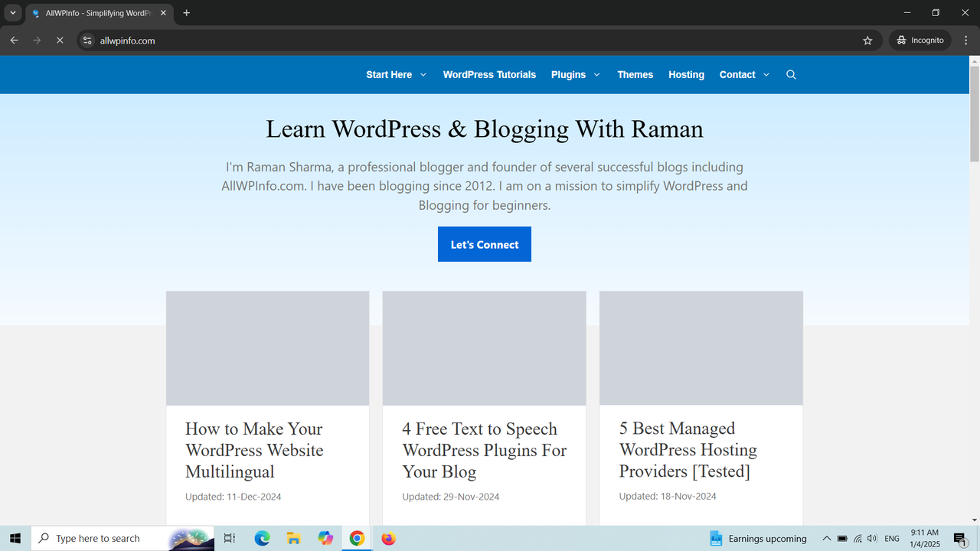Open the volume speaker icon
Screen dimensions: 980x551
[x=872, y=539]
